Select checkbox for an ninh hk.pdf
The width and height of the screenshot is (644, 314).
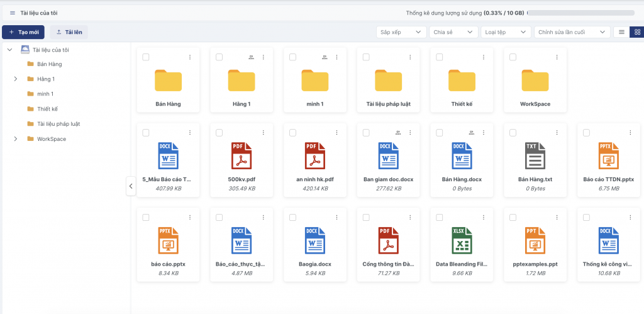tap(292, 133)
